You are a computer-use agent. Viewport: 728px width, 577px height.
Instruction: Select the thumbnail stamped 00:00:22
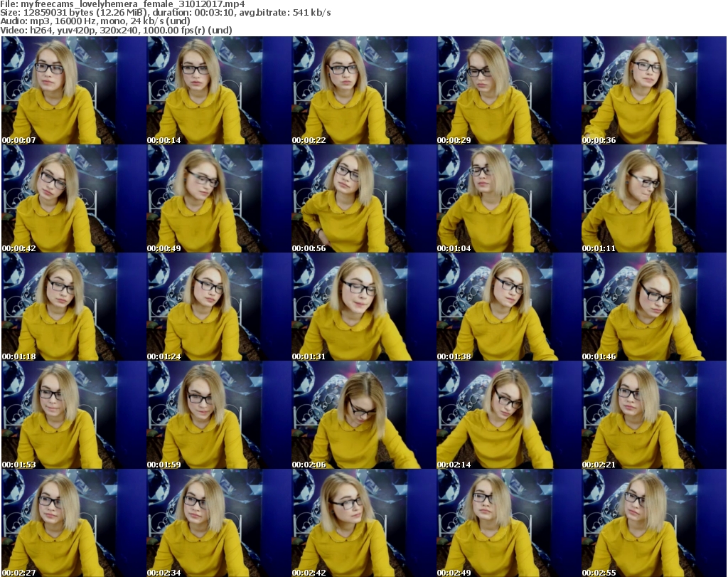pos(364,90)
